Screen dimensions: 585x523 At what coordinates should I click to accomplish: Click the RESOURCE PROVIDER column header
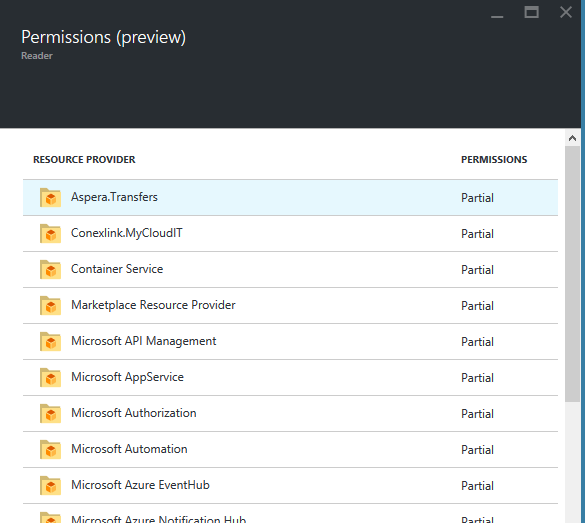(84, 160)
